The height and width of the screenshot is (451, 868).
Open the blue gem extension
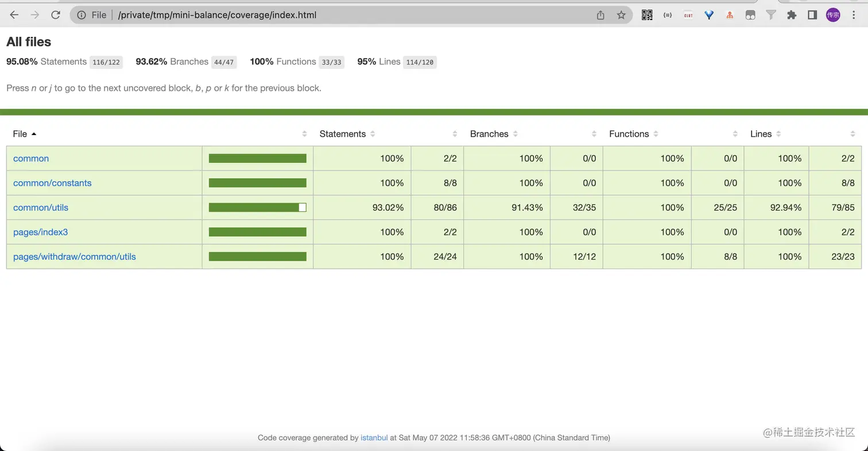click(x=709, y=15)
